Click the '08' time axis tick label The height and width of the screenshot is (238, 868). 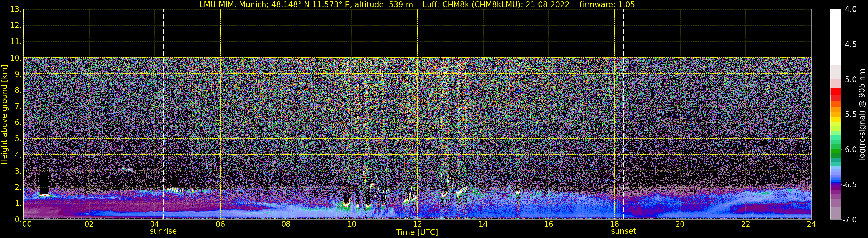click(286, 224)
